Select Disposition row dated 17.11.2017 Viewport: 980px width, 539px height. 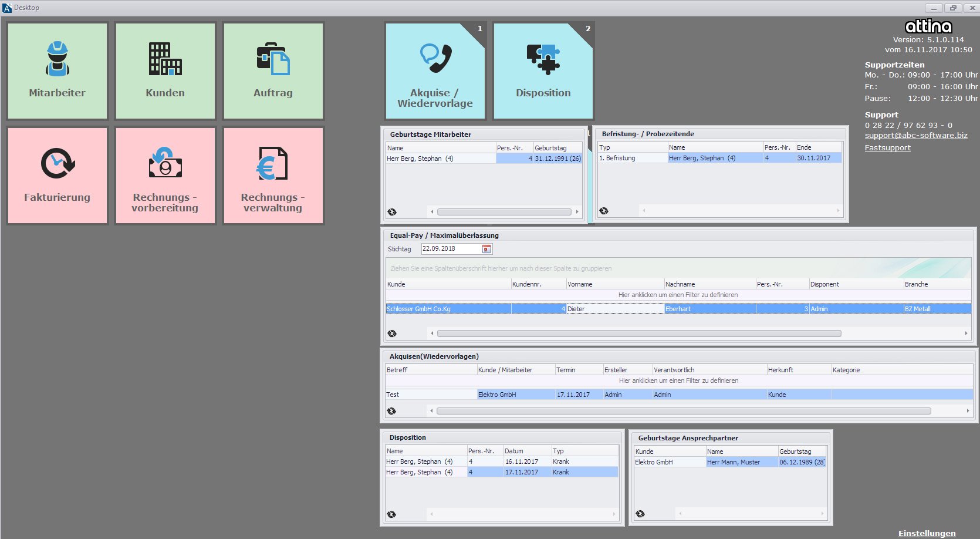pos(502,472)
